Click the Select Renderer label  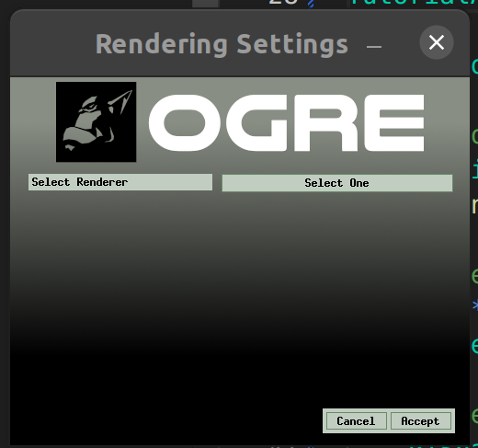tap(120, 182)
